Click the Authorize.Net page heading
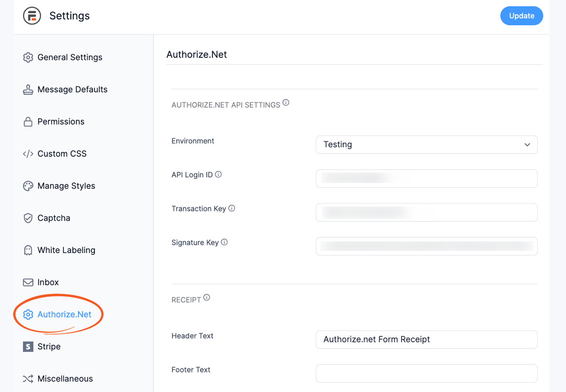The height and width of the screenshot is (392, 566). [197, 55]
